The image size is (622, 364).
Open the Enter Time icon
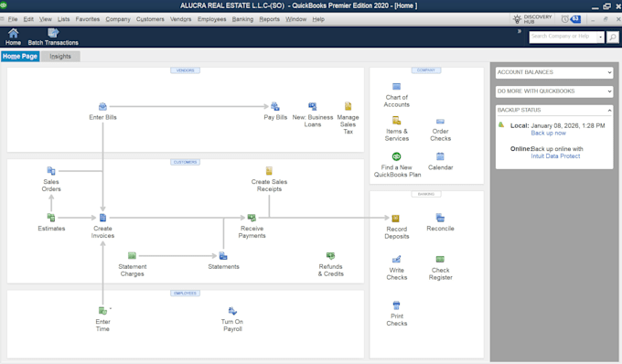pos(102,311)
